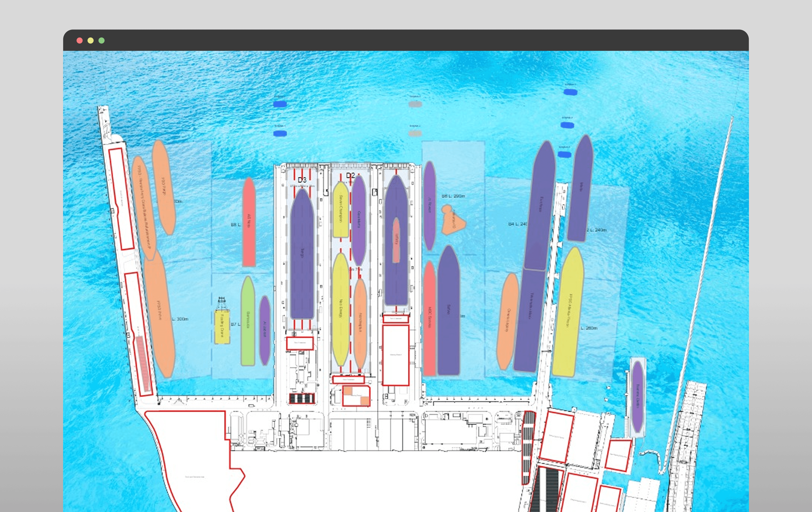812x512 pixels.
Task: Select the purple Safari vessel beside the red MSC ship
Action: (449, 310)
